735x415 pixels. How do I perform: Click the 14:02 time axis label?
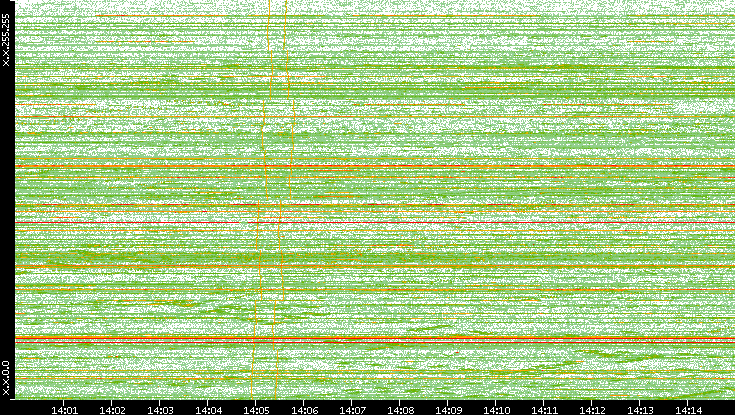point(112,410)
